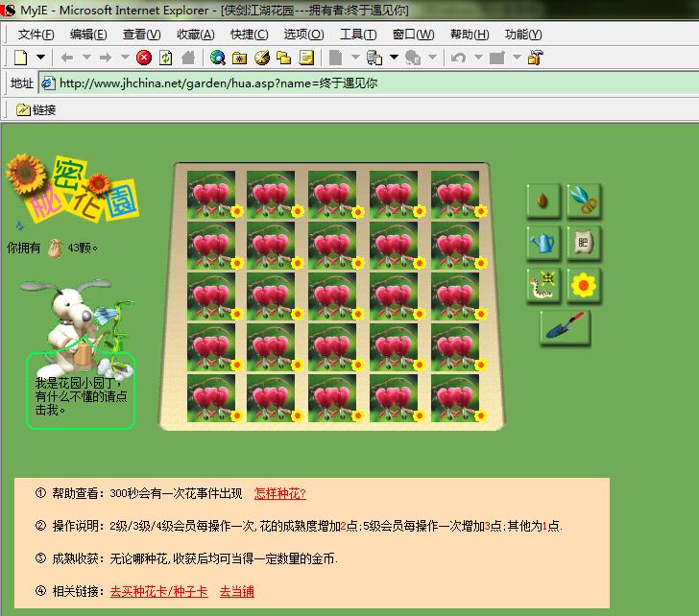Open the 功能(Y) menu
Image resolution: width=699 pixels, height=616 pixels.
pyautogui.click(x=523, y=35)
